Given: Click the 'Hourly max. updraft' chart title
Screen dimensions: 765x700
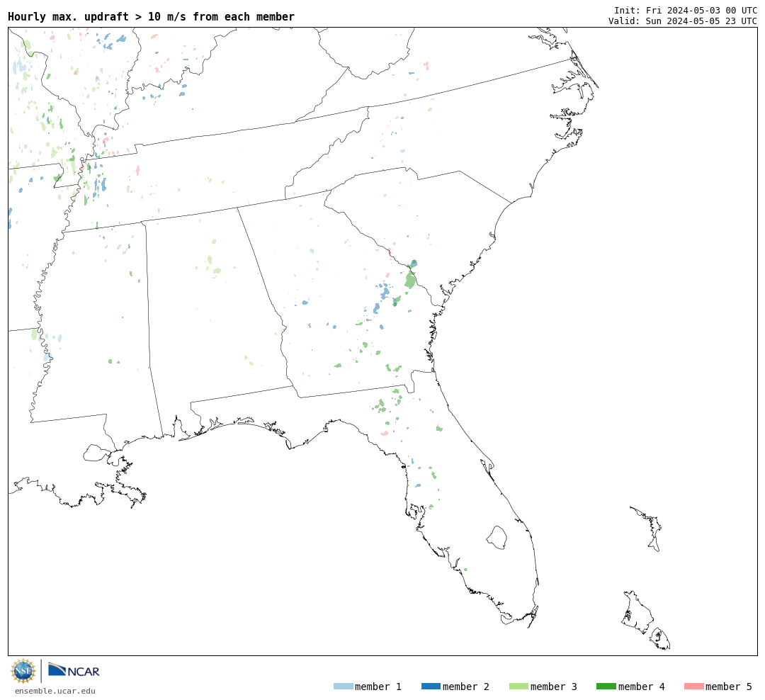Looking at the screenshot, I should click(x=152, y=17).
